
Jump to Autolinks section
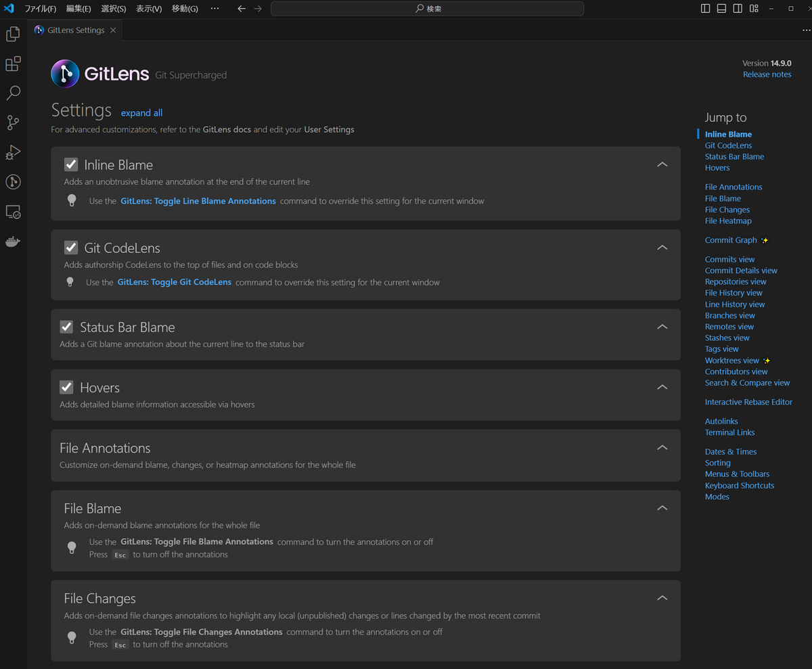(721, 421)
